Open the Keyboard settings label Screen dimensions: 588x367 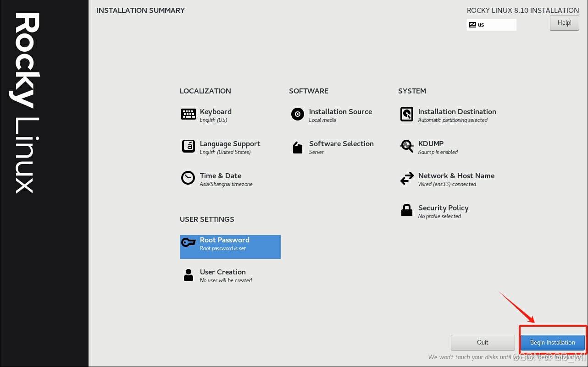[x=216, y=112]
